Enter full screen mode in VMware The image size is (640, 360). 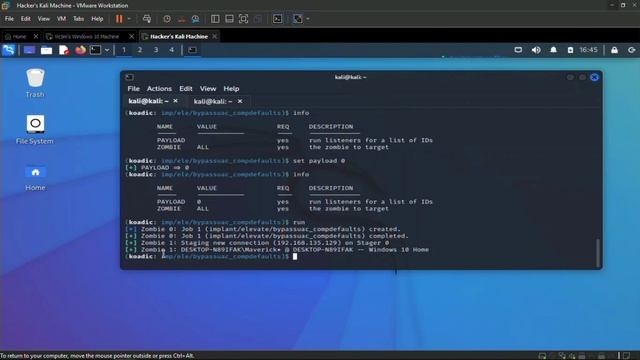[243, 19]
